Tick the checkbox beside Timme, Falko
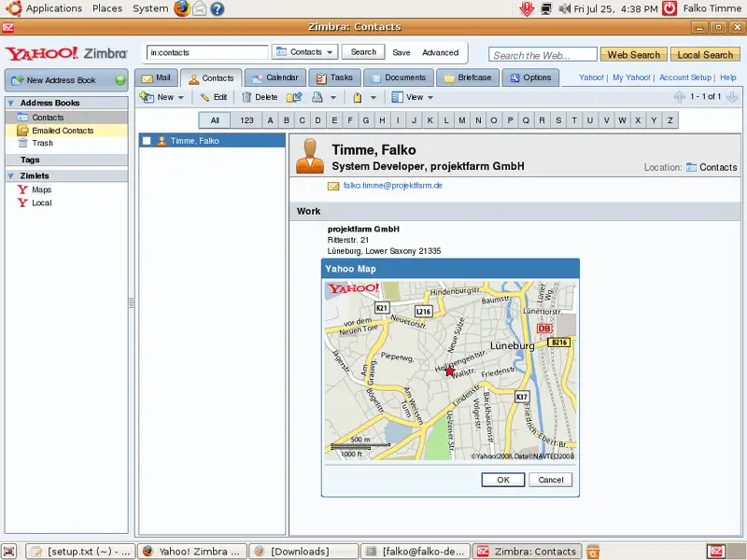The image size is (747, 560). [x=147, y=141]
